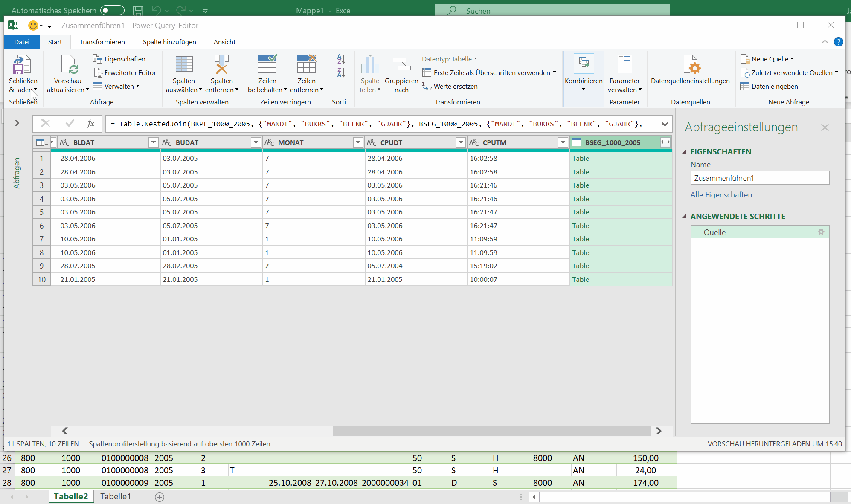This screenshot has height=504, width=851.
Task: Open Alle Eigenschaften link
Action: tap(721, 194)
